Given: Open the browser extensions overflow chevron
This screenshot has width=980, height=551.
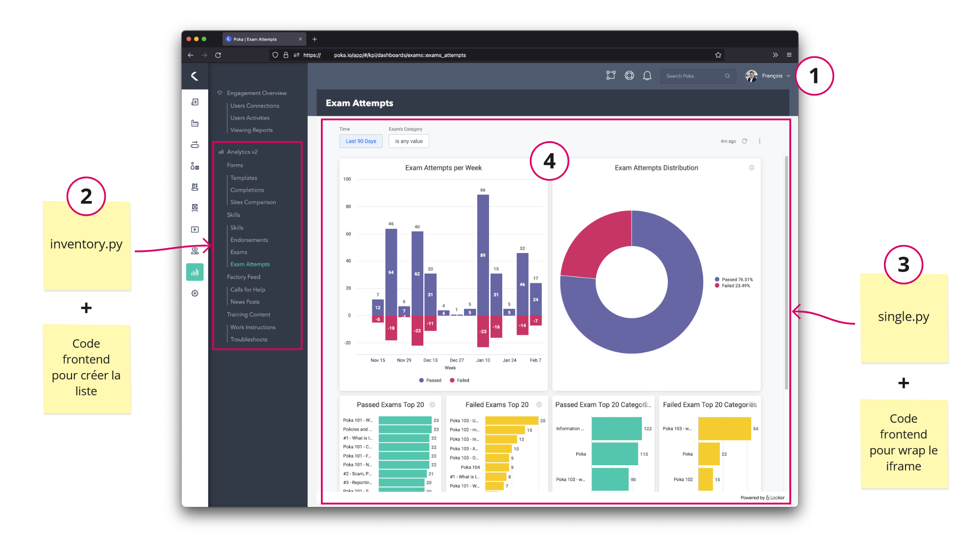Looking at the screenshot, I should 775,55.
